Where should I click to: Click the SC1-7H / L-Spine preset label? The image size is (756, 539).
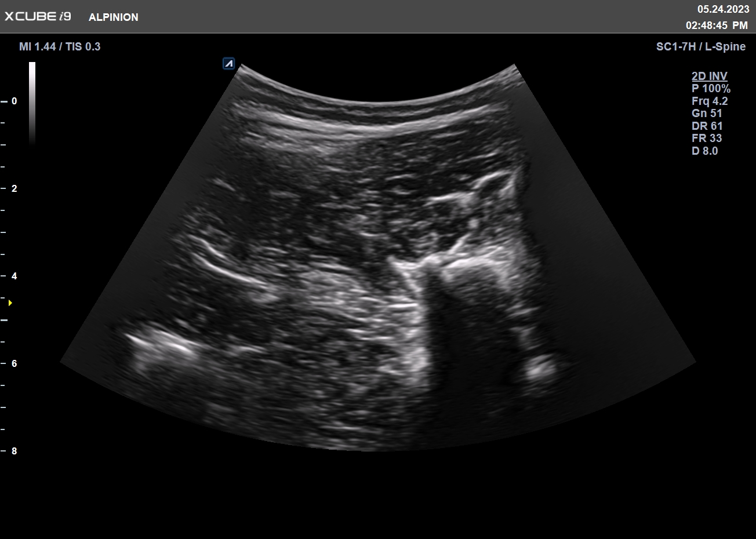click(700, 46)
